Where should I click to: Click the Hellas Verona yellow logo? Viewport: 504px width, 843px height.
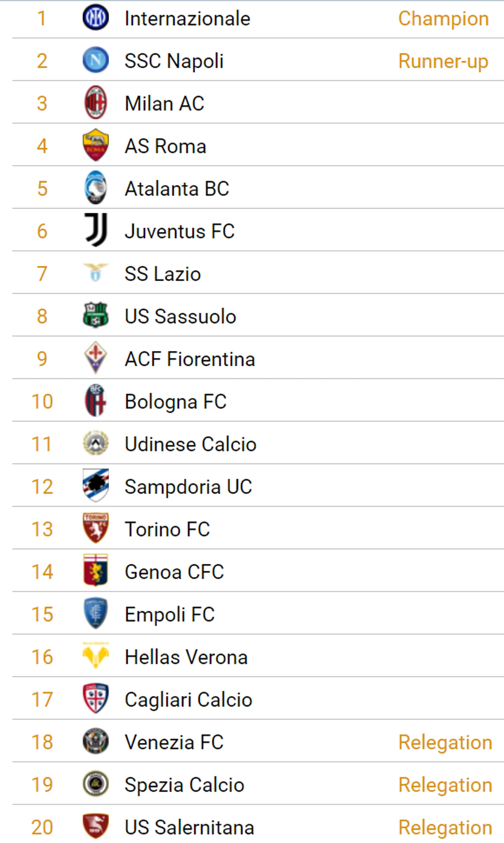click(96, 656)
